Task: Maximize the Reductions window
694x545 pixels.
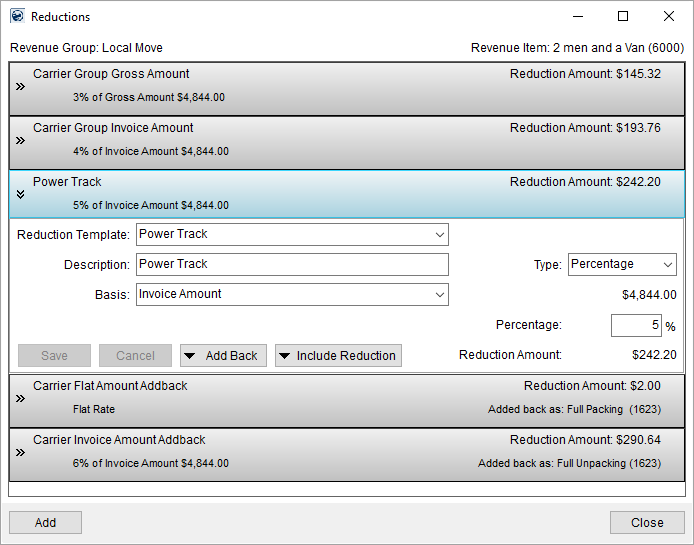Action: [623, 16]
